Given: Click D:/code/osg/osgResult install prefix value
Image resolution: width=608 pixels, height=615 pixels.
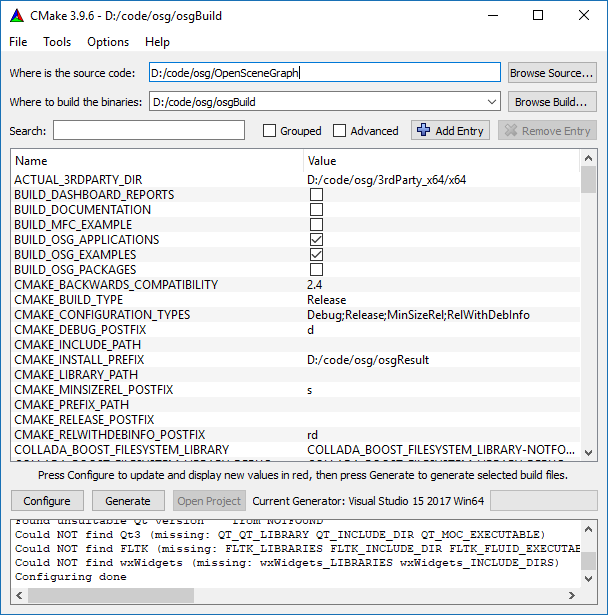Looking at the screenshot, I should [x=368, y=360].
